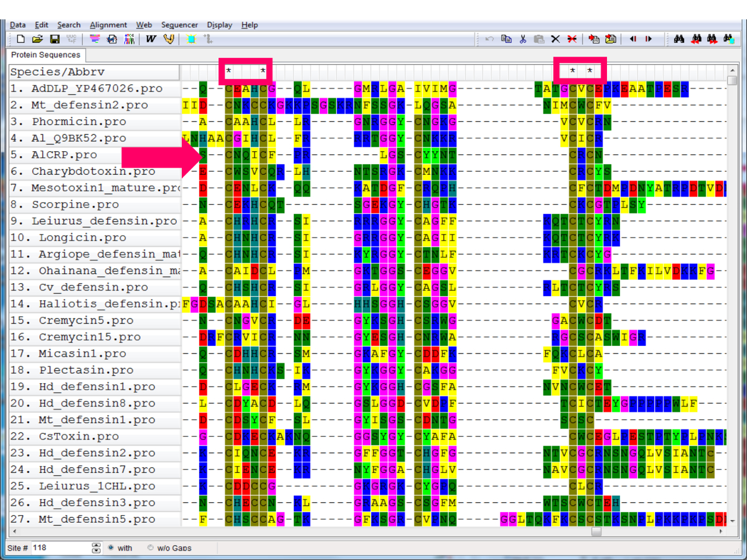Click the Save file floppy icon
Viewport: 747px width, 560px height.
tap(55, 39)
